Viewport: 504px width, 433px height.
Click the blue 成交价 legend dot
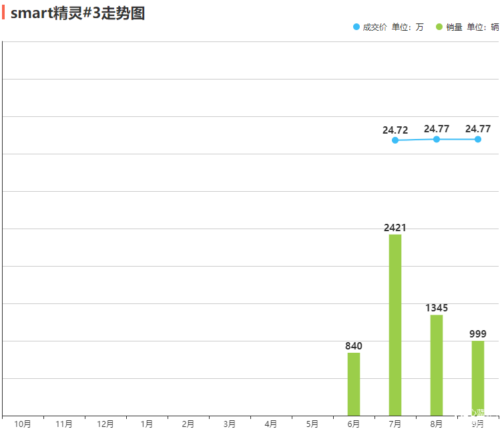coord(356,27)
